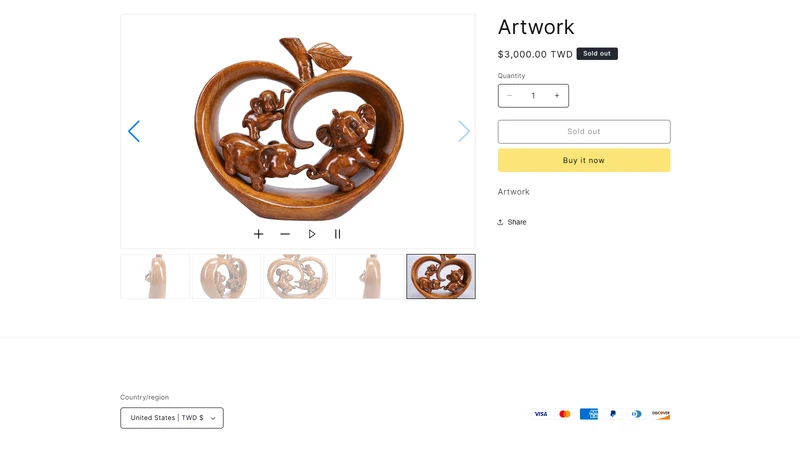Decrease quantity with the minus button
The image size is (800, 450).
(x=509, y=96)
